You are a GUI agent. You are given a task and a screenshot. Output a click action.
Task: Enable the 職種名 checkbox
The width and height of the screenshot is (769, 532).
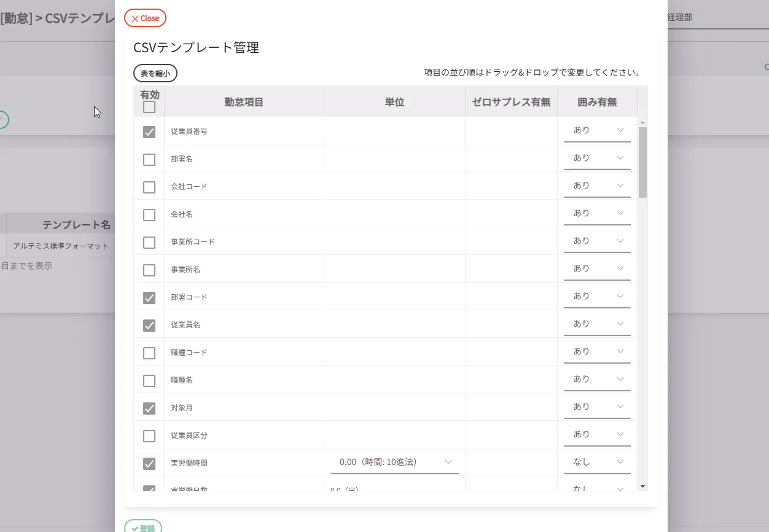coord(149,381)
